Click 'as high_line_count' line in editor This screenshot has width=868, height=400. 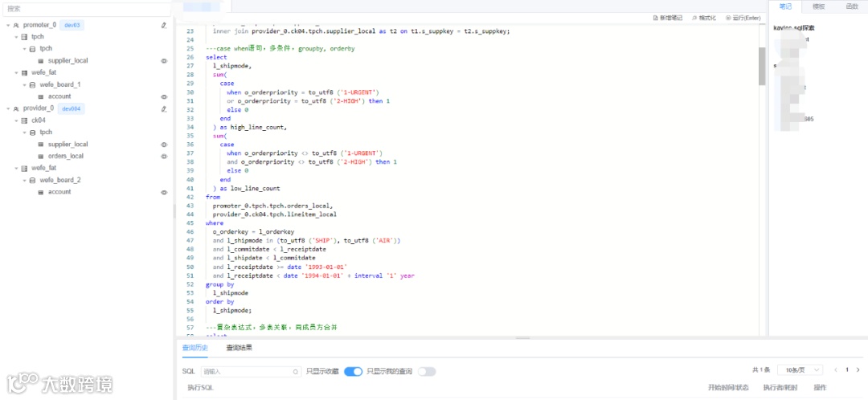(250, 127)
